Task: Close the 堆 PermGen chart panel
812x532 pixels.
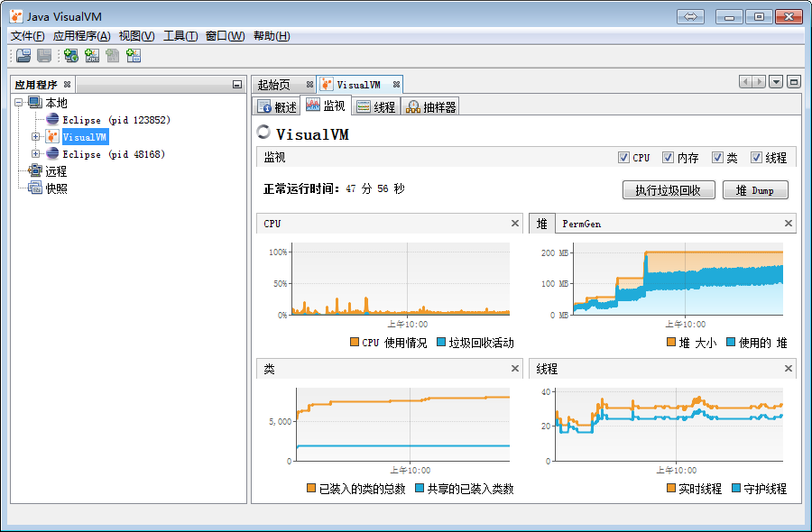Action: pyautogui.click(x=789, y=223)
